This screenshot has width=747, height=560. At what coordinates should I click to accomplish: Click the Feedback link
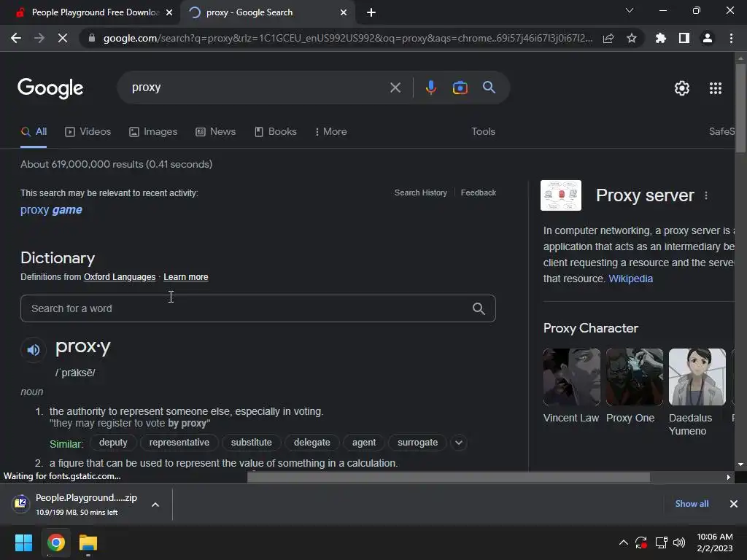coord(479,192)
